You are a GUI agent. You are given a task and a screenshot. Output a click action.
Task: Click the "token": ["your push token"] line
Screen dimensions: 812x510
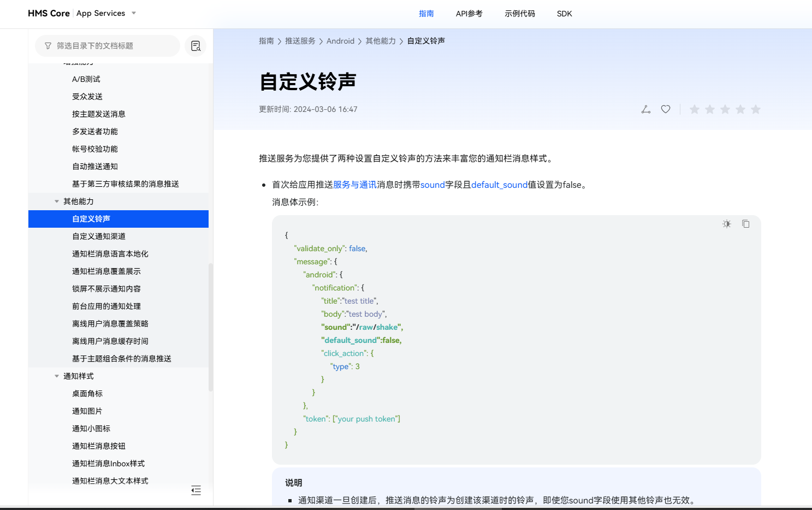pos(352,419)
